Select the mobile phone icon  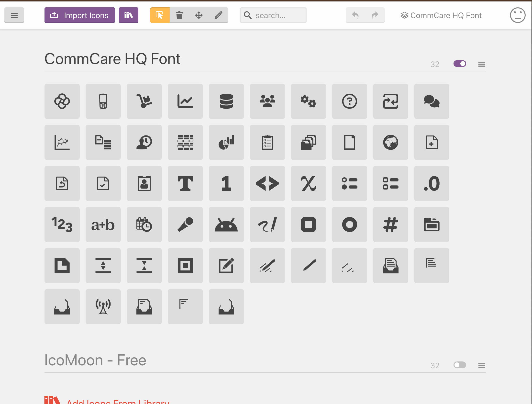[103, 101]
